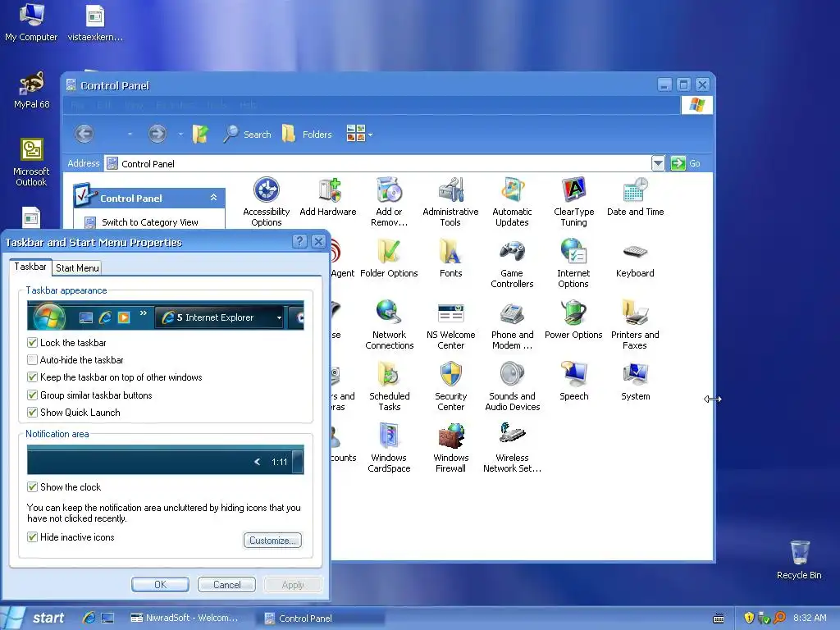Toggle the Folders pane button
This screenshot has height=630, width=840.
coord(307,134)
